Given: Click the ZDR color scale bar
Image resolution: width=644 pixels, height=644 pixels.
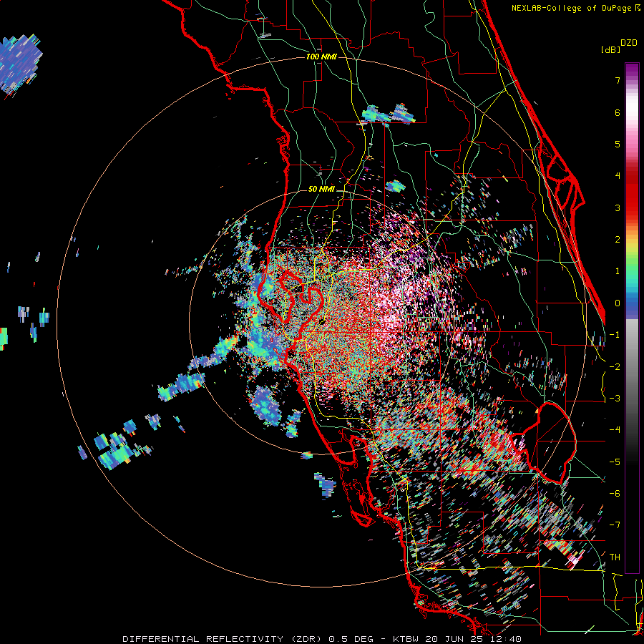Looking at the screenshot, I should [632, 318].
